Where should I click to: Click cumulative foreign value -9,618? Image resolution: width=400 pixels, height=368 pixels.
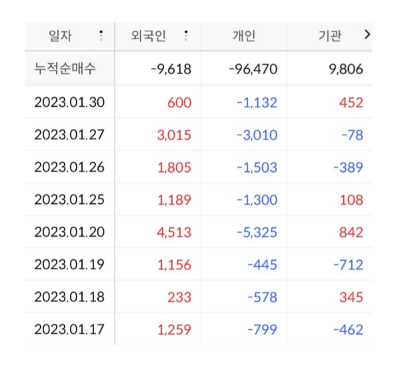(x=171, y=69)
